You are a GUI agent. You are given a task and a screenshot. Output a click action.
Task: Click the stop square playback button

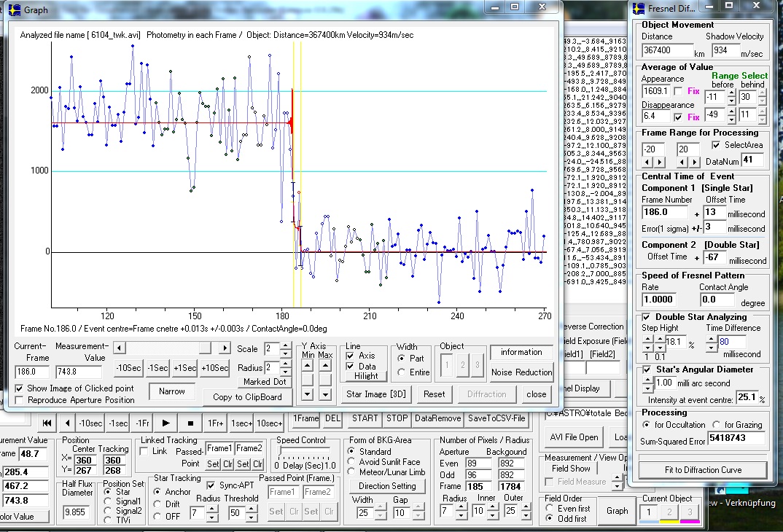190,423
